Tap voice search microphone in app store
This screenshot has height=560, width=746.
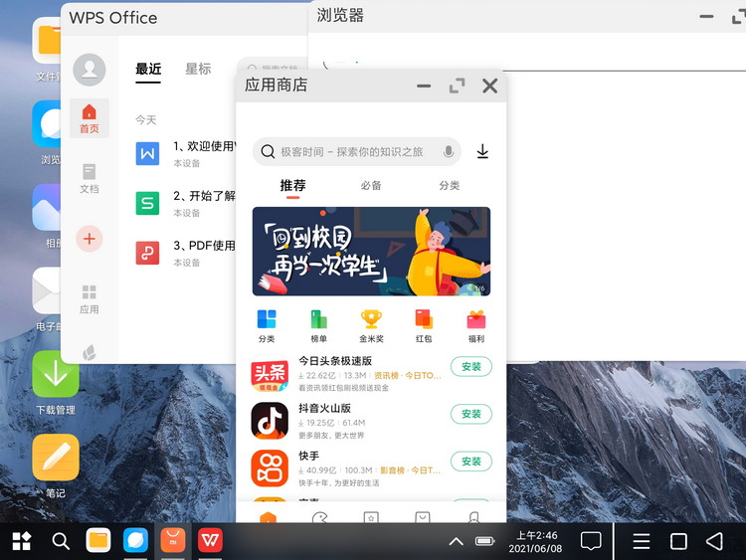tap(449, 152)
